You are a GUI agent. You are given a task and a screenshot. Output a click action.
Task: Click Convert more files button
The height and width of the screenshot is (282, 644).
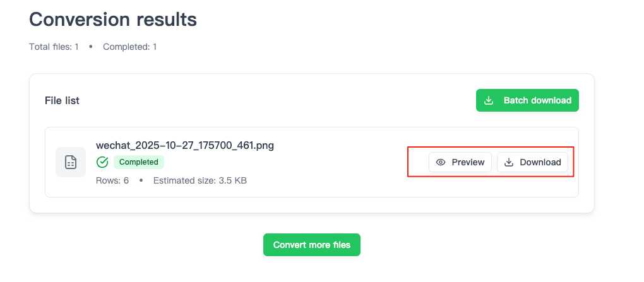[311, 245]
